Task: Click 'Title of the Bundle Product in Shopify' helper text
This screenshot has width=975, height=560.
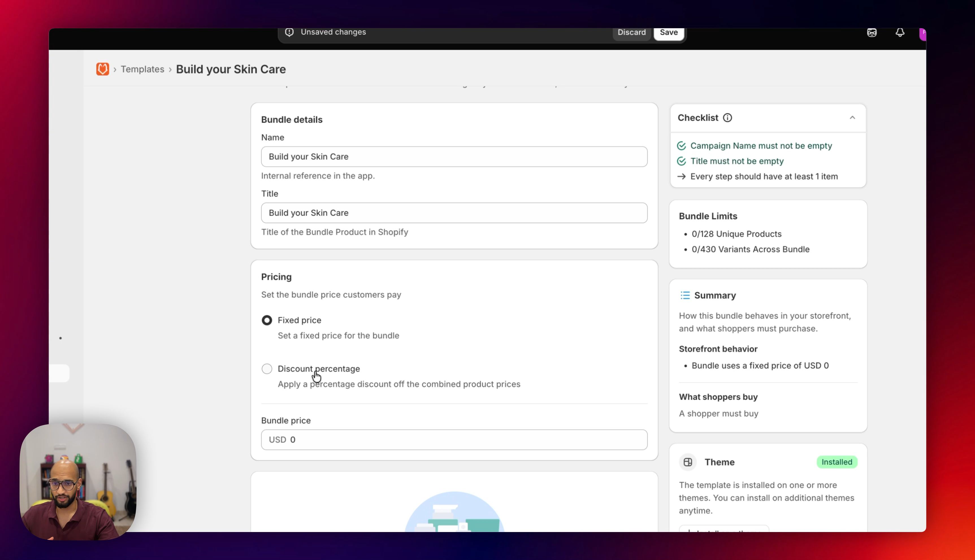Action: tap(334, 232)
